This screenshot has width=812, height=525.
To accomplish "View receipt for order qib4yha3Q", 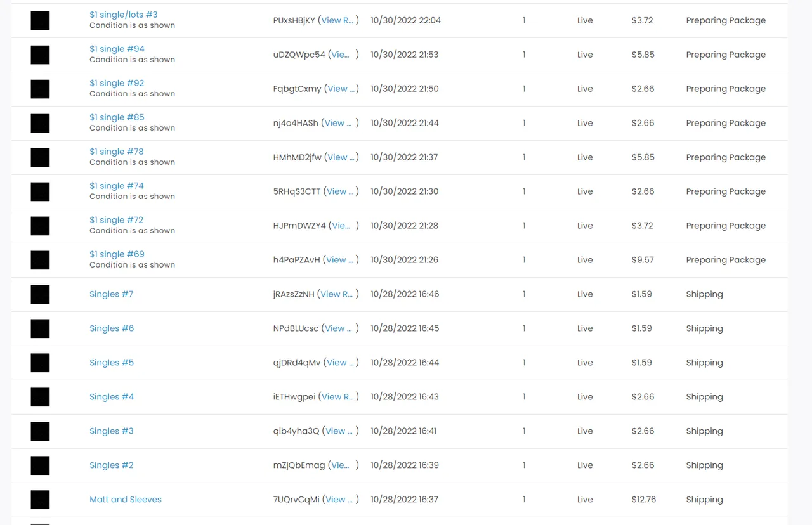I will click(338, 431).
